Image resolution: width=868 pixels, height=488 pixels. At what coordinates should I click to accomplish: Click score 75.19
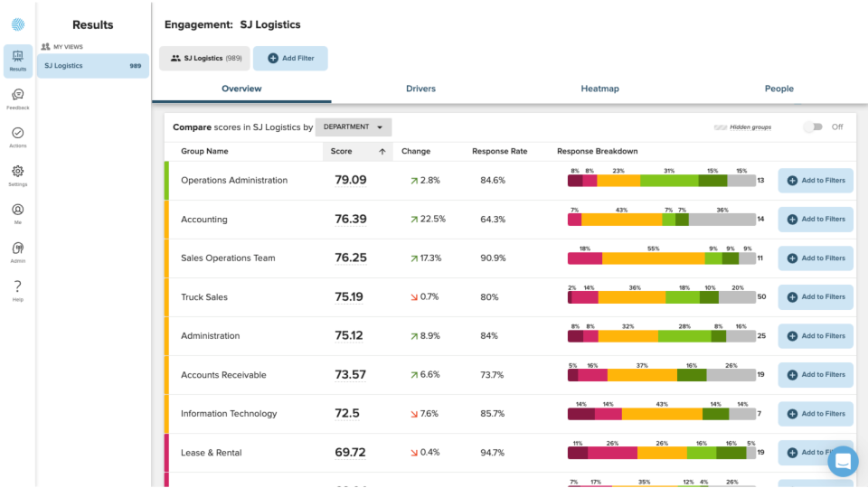coord(349,297)
